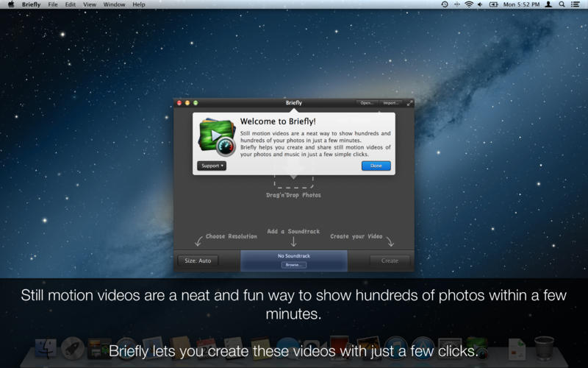Viewport: 588px width, 368px height.
Task: Open the View menu
Action: click(x=90, y=4)
